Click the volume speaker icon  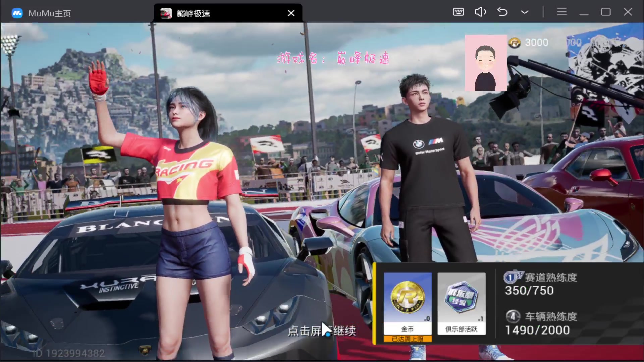click(480, 12)
